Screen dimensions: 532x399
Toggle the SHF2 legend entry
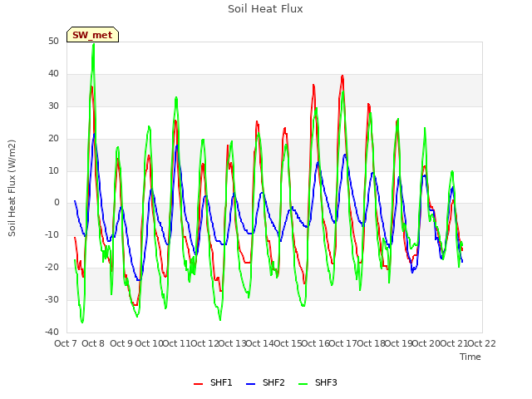coord(265,382)
